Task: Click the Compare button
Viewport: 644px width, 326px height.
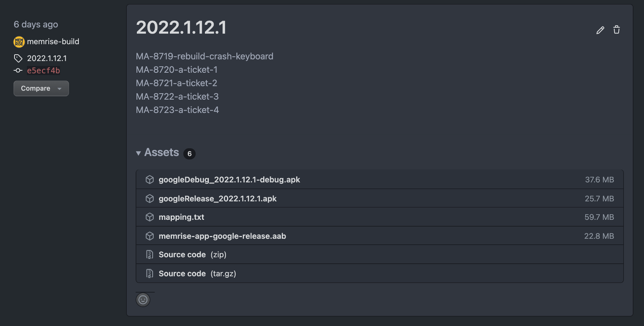Action: (35, 88)
